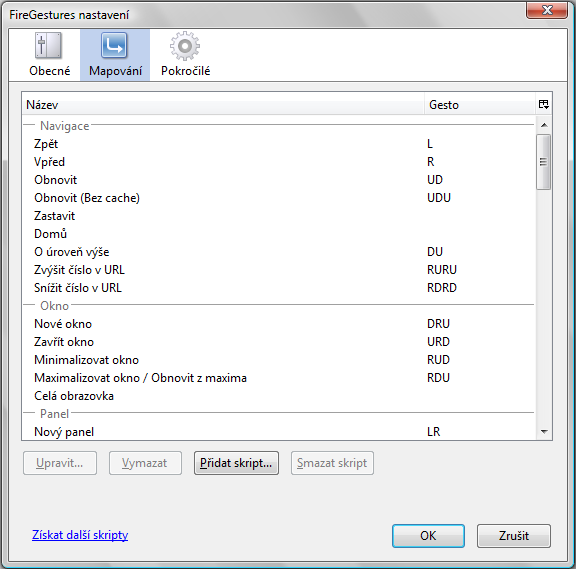Switch to the Pokročilé gear pane
Viewport: 576px width, 569px height.
(185, 55)
